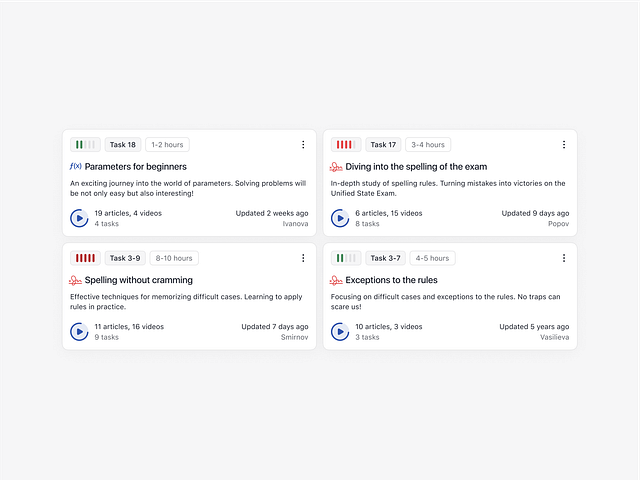Open the three-dot menu on Exceptions to the rules card

(x=564, y=258)
